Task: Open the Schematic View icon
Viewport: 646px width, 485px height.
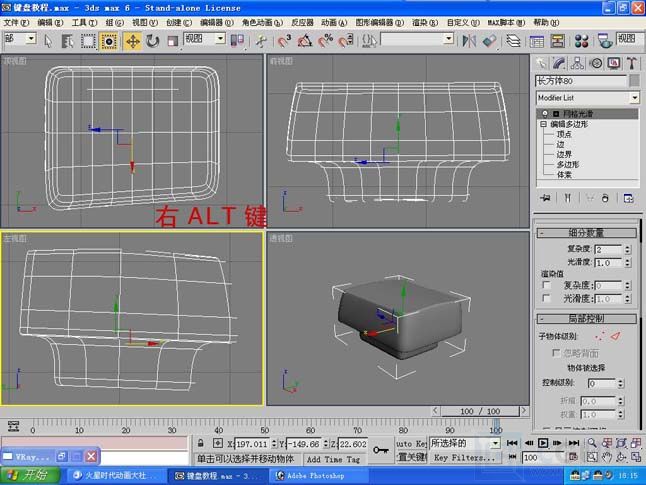Action: point(557,41)
